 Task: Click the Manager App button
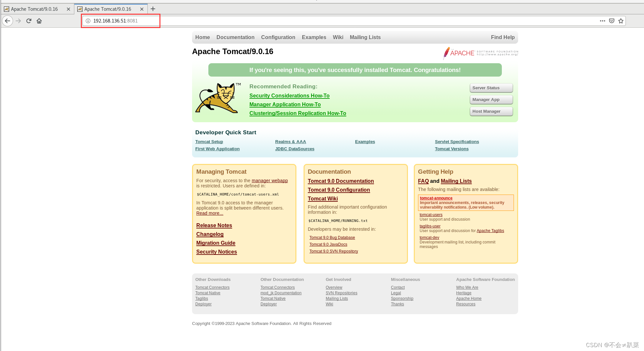(491, 100)
